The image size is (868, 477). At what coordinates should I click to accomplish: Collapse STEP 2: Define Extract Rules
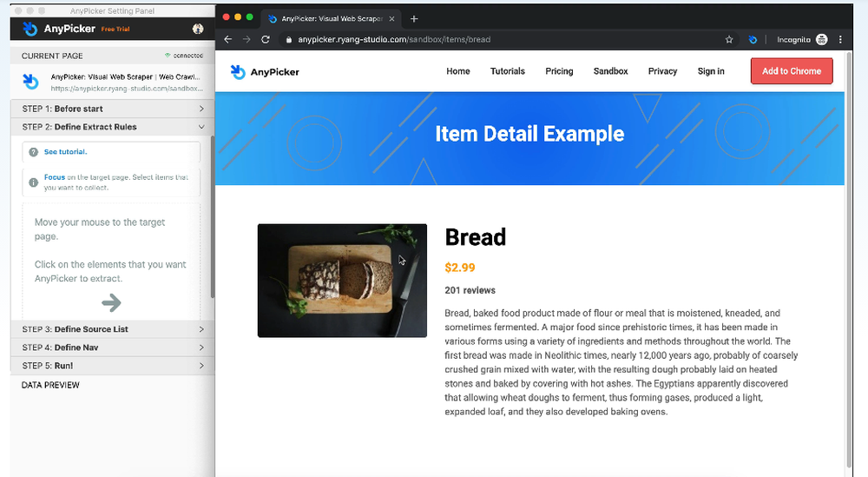[112, 127]
